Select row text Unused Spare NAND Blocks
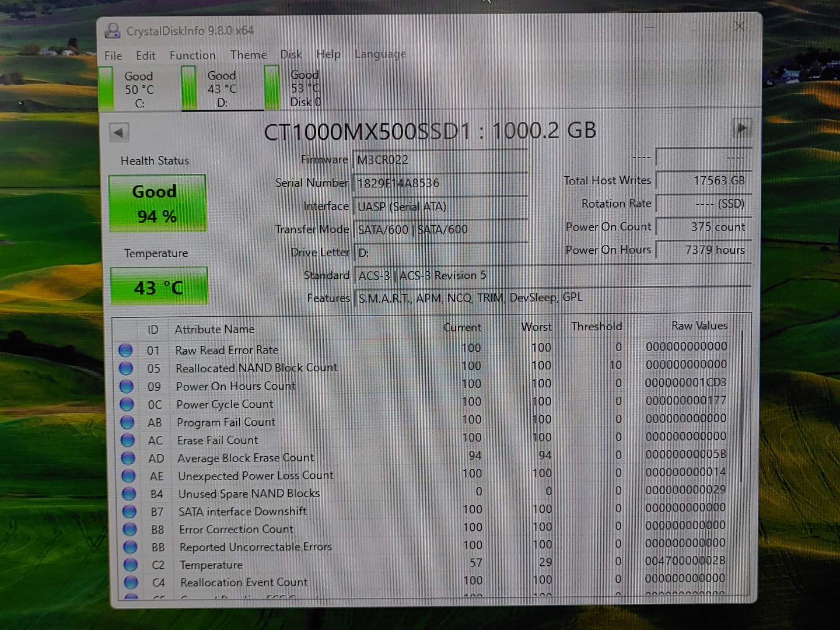 click(249, 494)
